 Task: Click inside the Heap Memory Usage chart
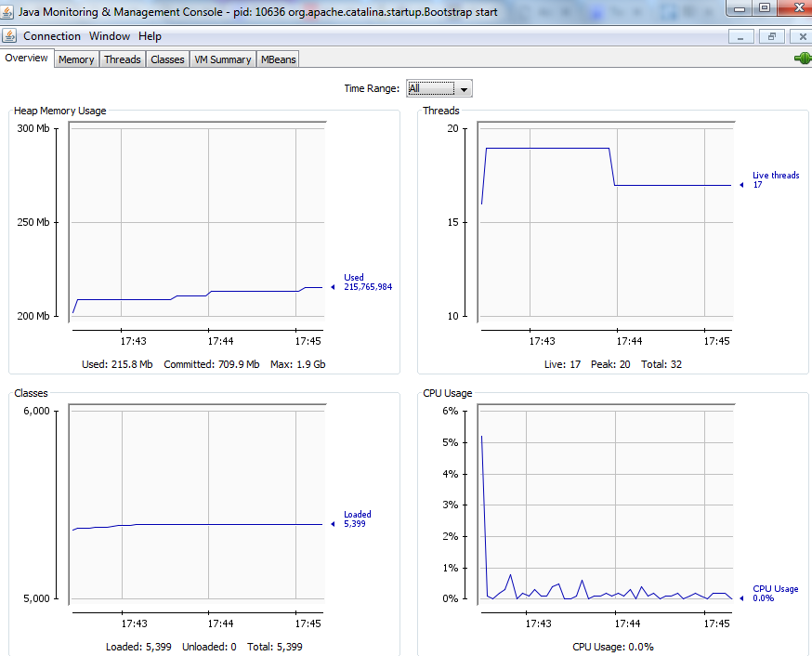(x=197, y=221)
